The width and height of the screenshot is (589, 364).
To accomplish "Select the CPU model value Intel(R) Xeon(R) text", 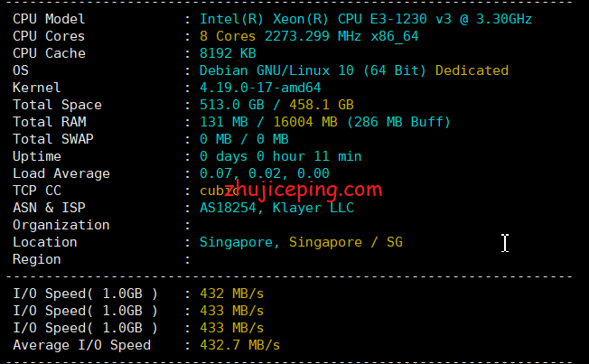I will click(x=264, y=19).
